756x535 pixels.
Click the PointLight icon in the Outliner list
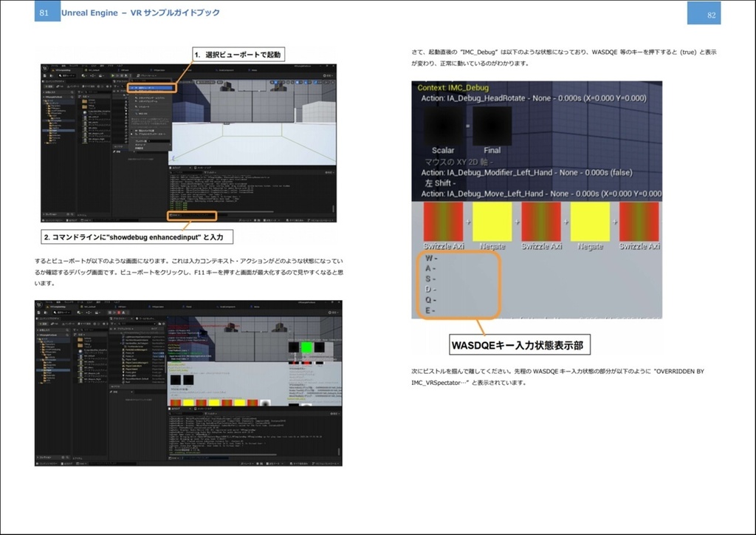tap(125, 373)
